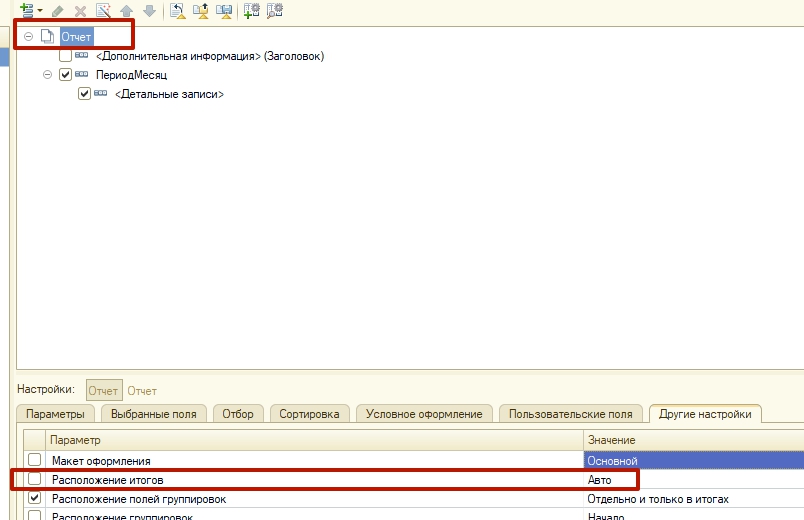Click the pencil edit icon in toolbar

tap(58, 10)
